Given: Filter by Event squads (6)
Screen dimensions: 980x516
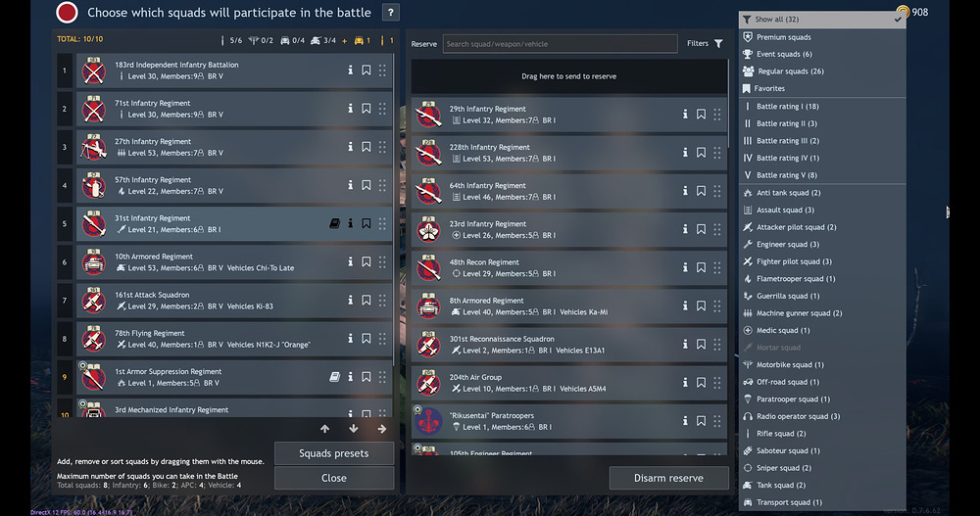Looking at the screenshot, I should (822, 55).
